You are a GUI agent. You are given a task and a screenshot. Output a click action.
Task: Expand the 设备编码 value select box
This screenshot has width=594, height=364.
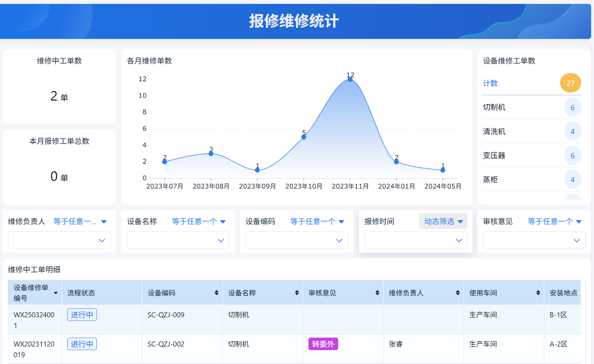(297, 240)
